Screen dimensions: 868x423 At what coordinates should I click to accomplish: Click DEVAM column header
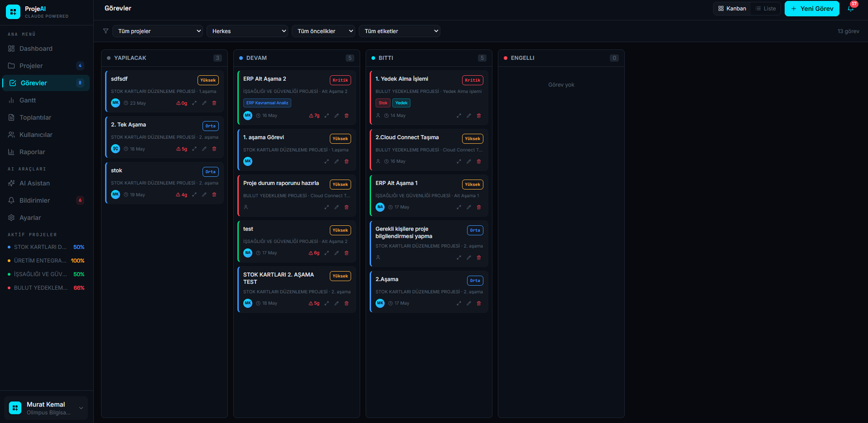pos(297,58)
